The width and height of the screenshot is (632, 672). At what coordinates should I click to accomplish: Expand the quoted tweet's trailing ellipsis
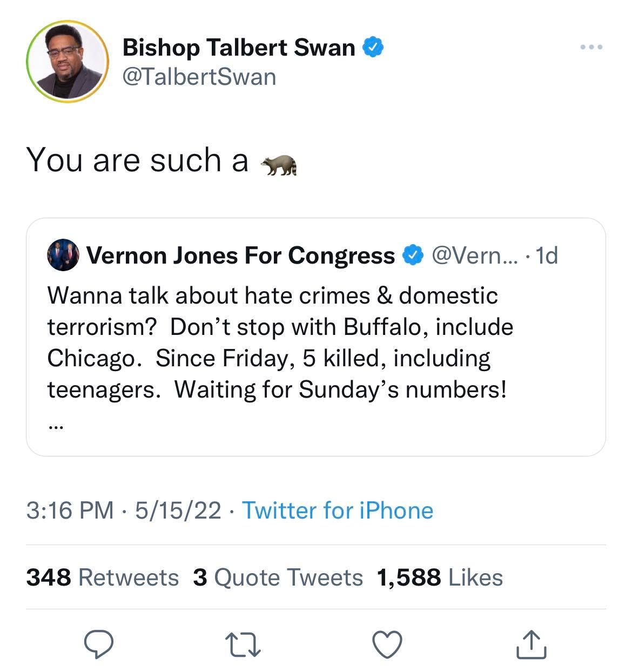coord(56,427)
